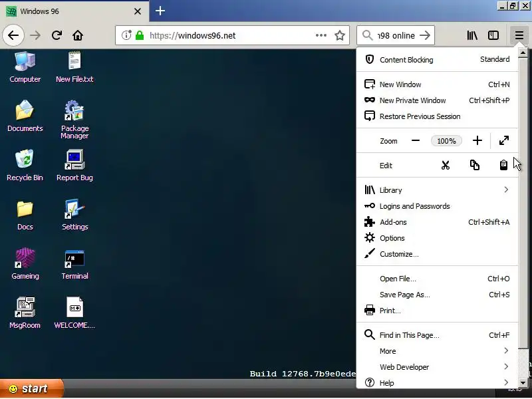The image size is (532, 399).
Task: Increase zoom with the plus button
Action: pyautogui.click(x=477, y=140)
